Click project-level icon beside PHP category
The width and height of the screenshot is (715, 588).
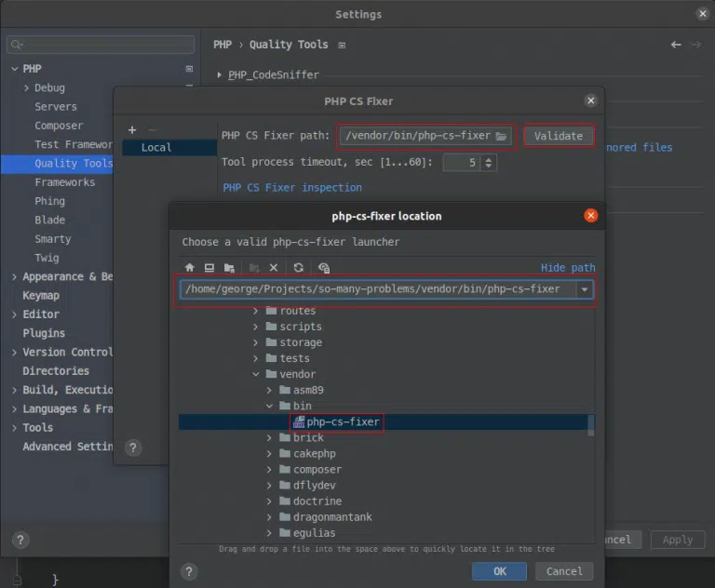pos(189,69)
